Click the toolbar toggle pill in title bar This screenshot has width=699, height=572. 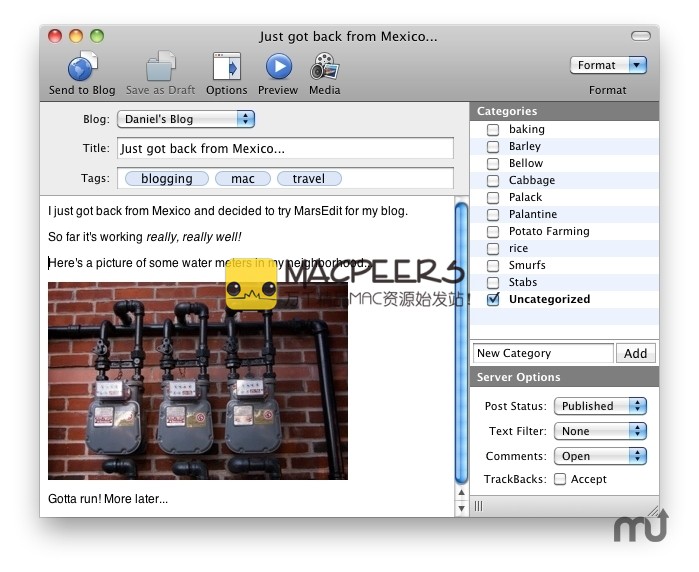coord(640,36)
